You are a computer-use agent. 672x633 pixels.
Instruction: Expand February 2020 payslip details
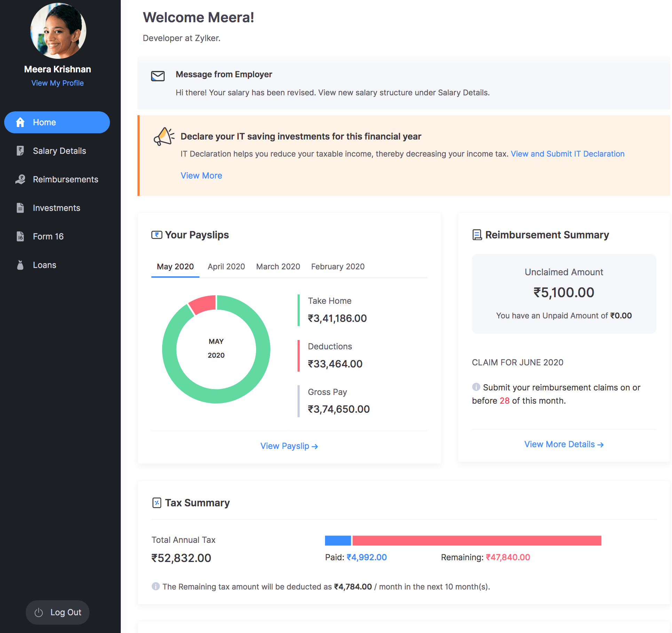338,267
